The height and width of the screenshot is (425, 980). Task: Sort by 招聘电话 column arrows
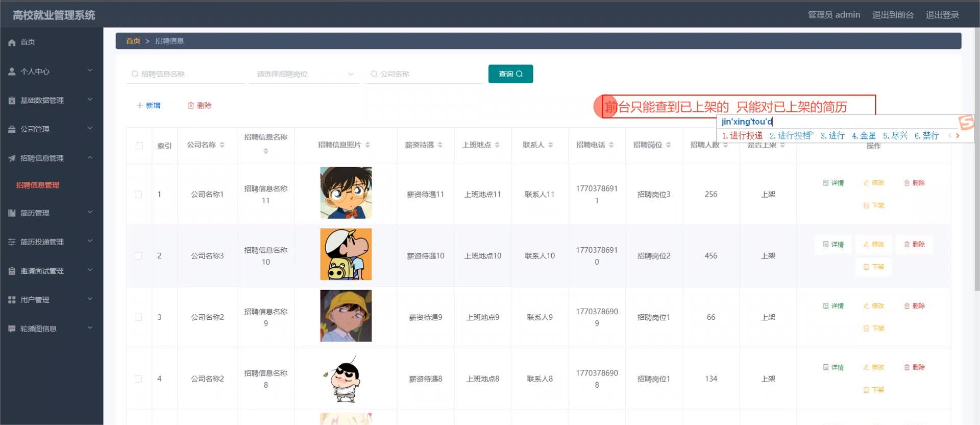(611, 145)
